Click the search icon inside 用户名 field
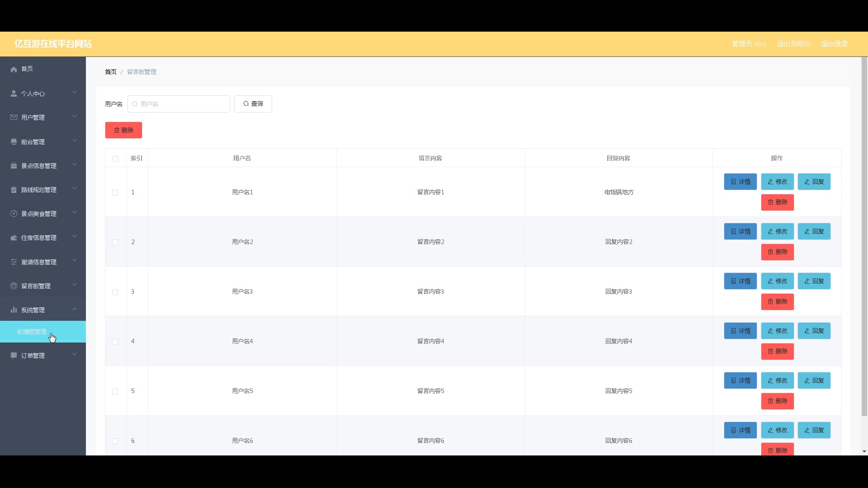Image resolution: width=868 pixels, height=488 pixels. coord(135,104)
